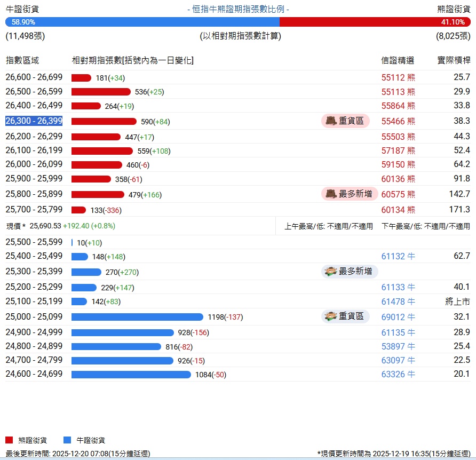Viewport: 476px width, 460px height.
Task: Click the 142.7 leverage value
Action: click(x=459, y=194)
